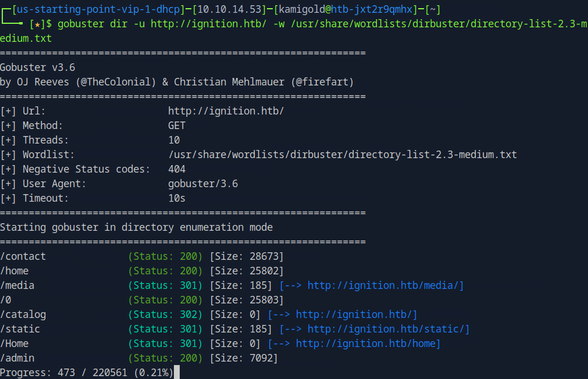The width and height of the screenshot is (588, 379).
Task: Place cursor at the terminal cursor block
Action: (x=176, y=373)
